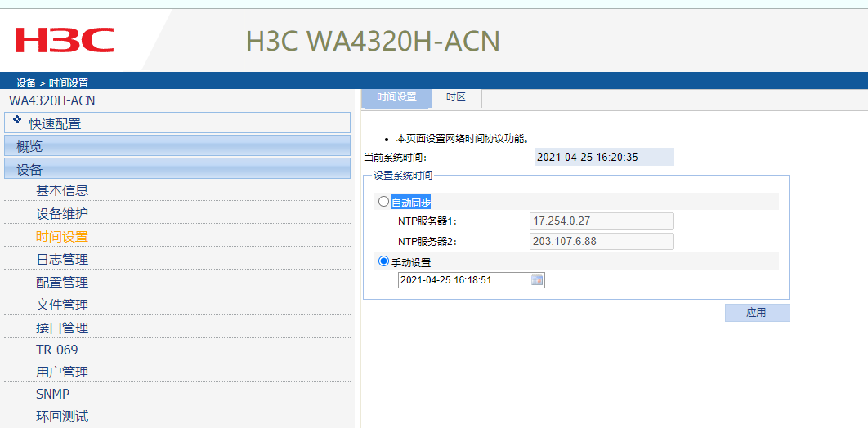Open 环回测试 in the sidebar

coord(62,417)
